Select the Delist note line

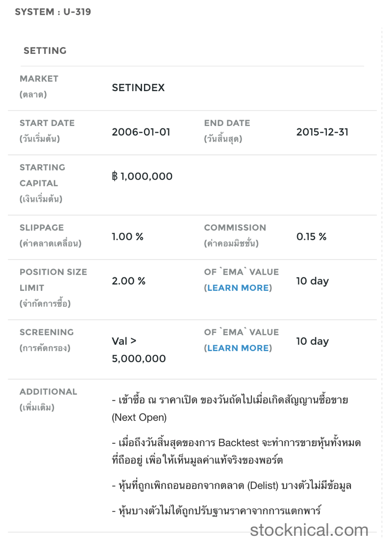tap(232, 485)
